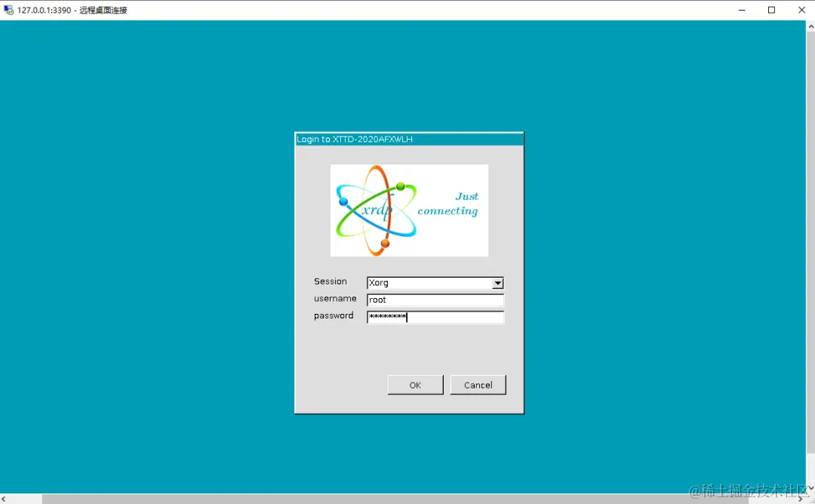This screenshot has width=815, height=504.
Task: Minimize the Remote Desktop Connection window
Action: (x=742, y=10)
